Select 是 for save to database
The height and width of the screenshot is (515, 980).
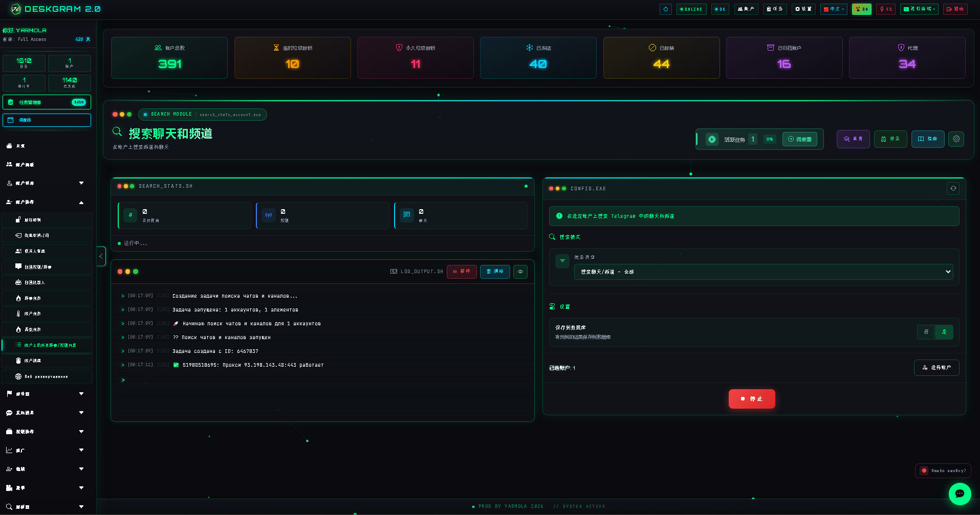tap(944, 332)
